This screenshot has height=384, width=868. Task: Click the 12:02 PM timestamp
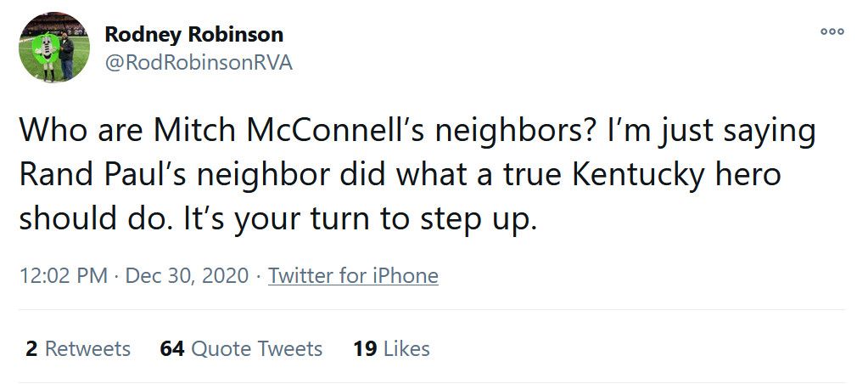point(63,276)
